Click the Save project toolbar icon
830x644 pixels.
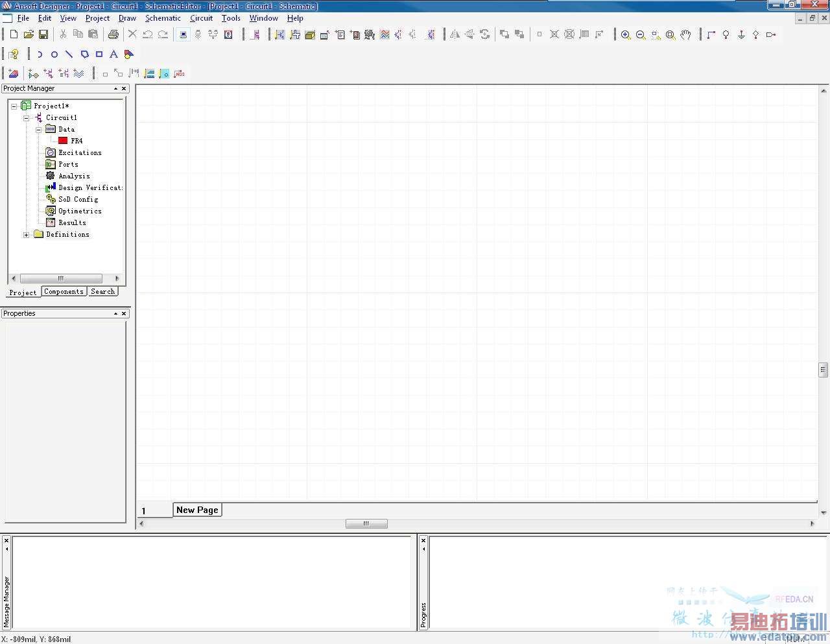click(43, 34)
